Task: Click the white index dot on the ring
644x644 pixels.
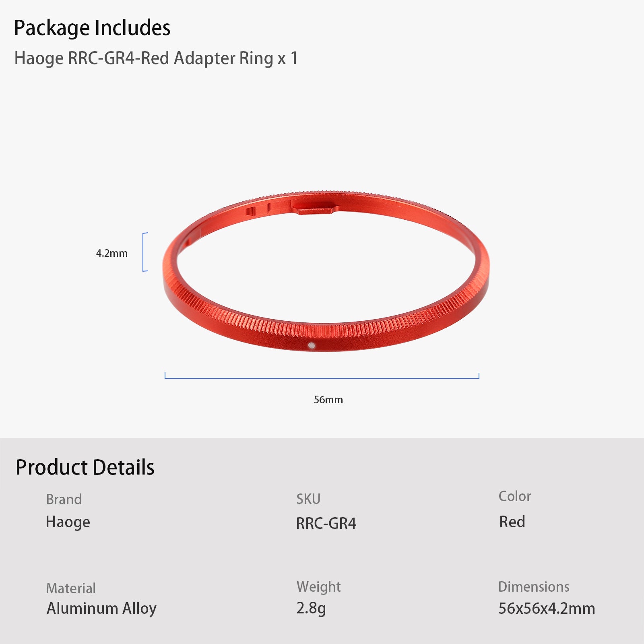Action: [x=311, y=345]
